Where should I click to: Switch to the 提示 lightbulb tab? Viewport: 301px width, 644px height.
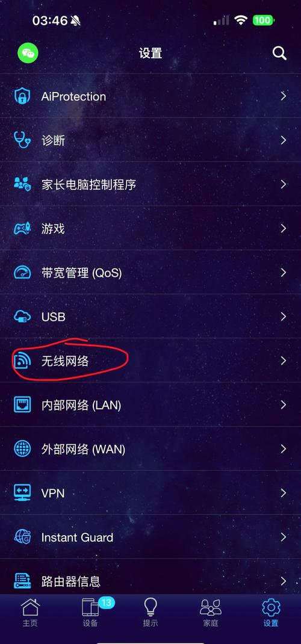(x=150, y=613)
